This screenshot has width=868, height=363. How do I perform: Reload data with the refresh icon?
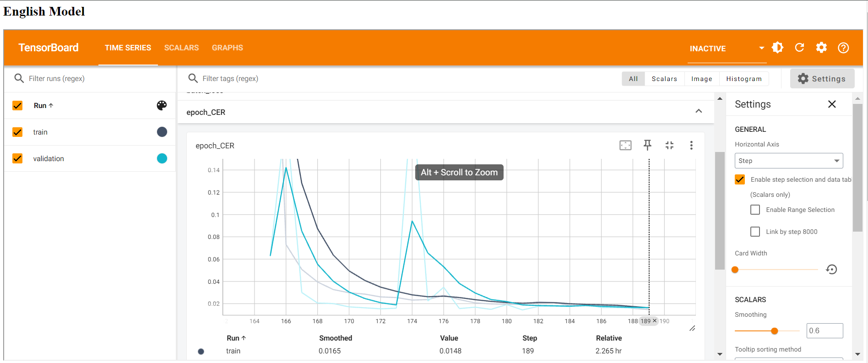799,48
